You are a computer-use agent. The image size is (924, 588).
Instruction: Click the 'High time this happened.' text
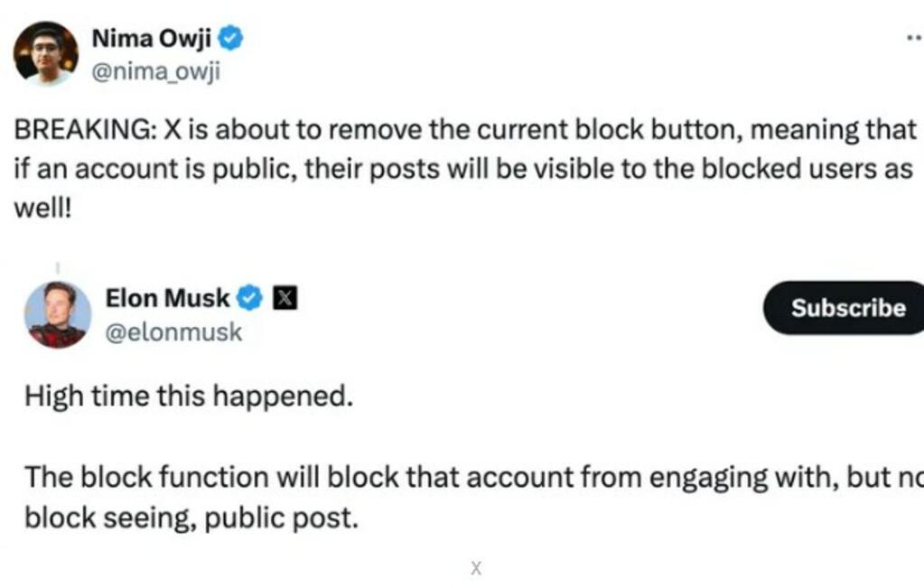click(189, 397)
